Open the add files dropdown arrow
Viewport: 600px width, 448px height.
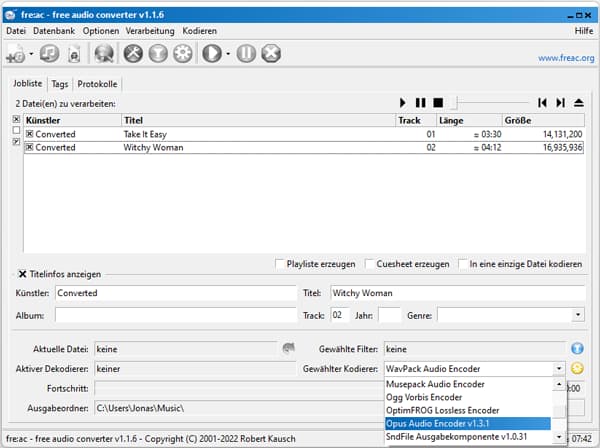(x=31, y=54)
